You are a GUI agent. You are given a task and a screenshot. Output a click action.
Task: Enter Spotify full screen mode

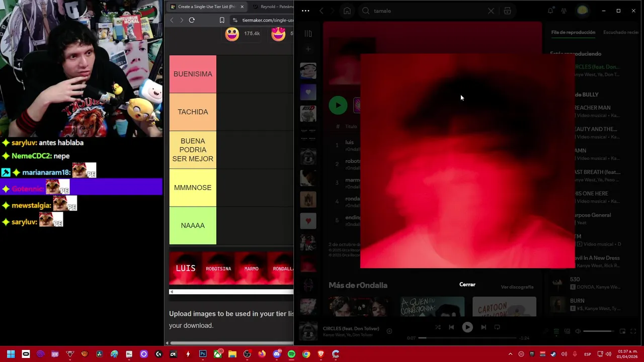(x=633, y=331)
